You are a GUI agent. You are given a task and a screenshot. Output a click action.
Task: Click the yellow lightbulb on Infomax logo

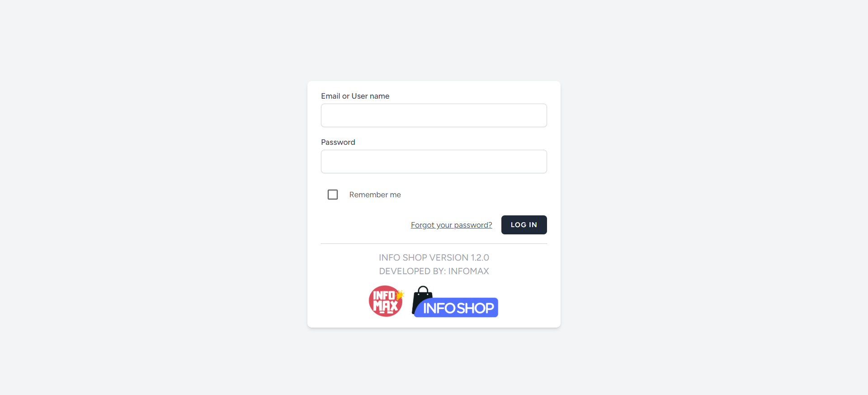pos(400,295)
